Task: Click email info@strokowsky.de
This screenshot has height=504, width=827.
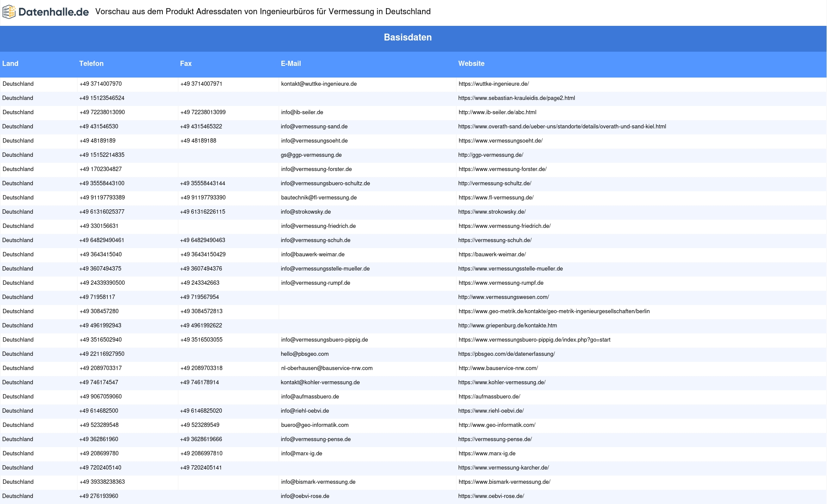Action: [x=306, y=212]
